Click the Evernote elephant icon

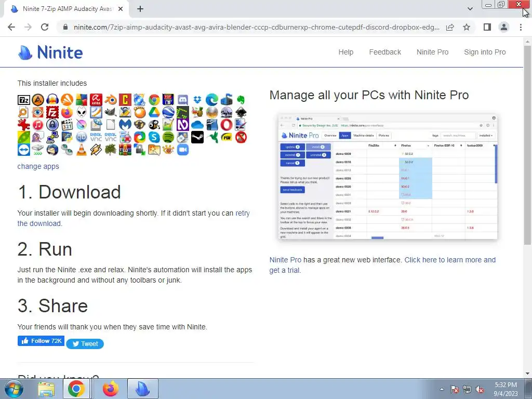click(x=241, y=100)
